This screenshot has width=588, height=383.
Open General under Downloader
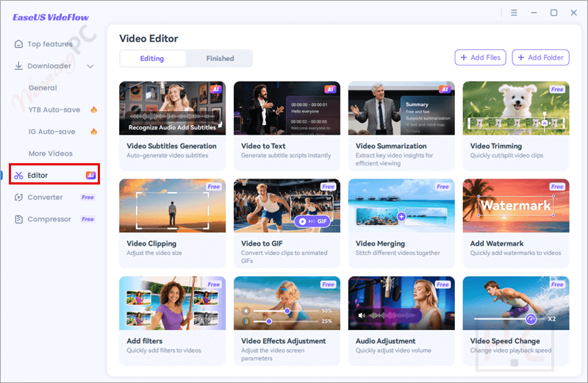(x=43, y=88)
